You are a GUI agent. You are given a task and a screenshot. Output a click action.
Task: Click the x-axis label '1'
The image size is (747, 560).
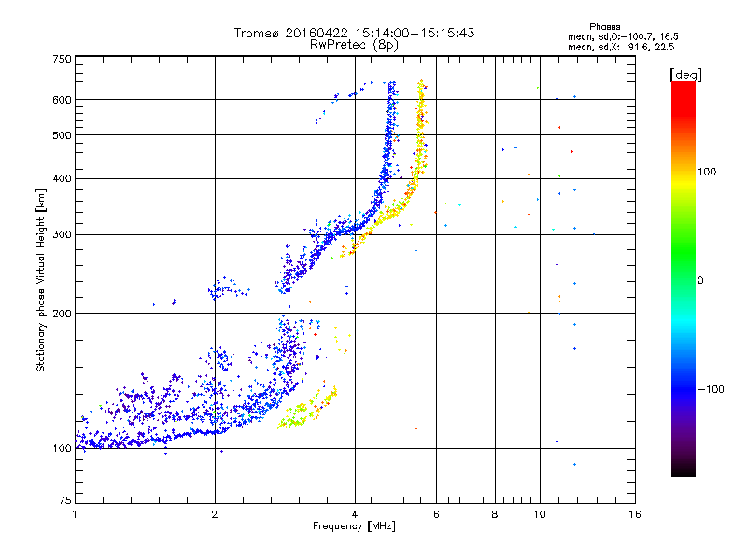[75, 514]
